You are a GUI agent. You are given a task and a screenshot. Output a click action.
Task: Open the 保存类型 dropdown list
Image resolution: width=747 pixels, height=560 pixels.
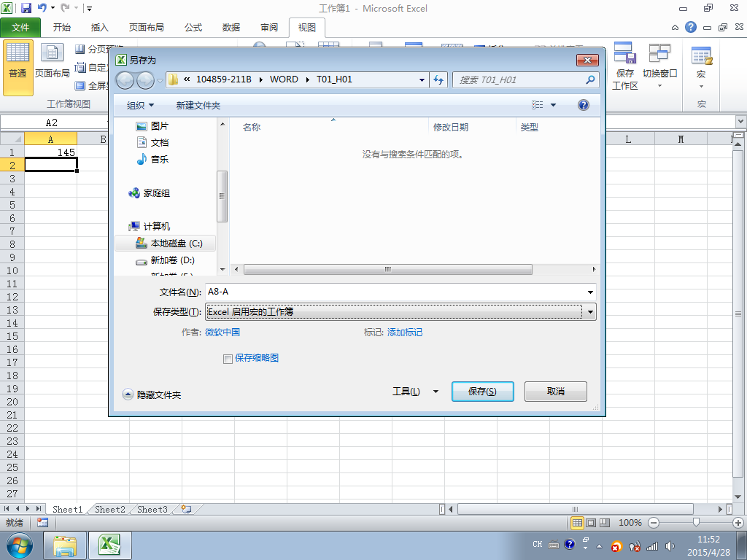590,312
